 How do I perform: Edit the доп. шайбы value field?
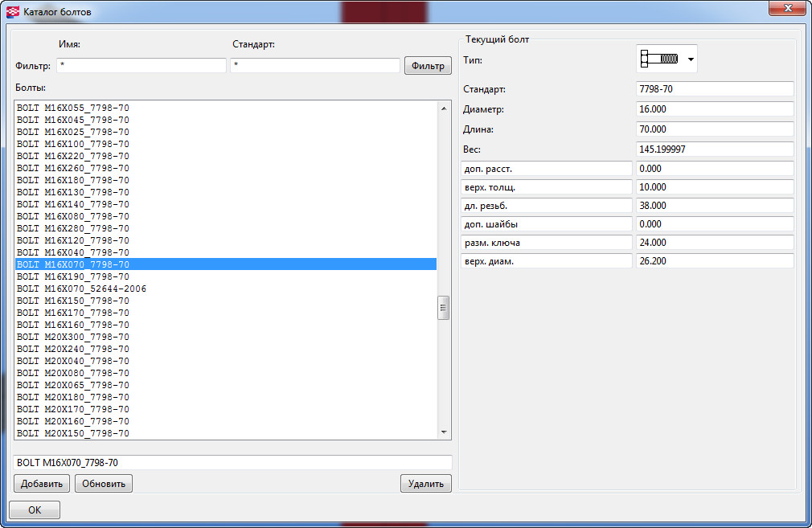pyautogui.click(x=715, y=224)
